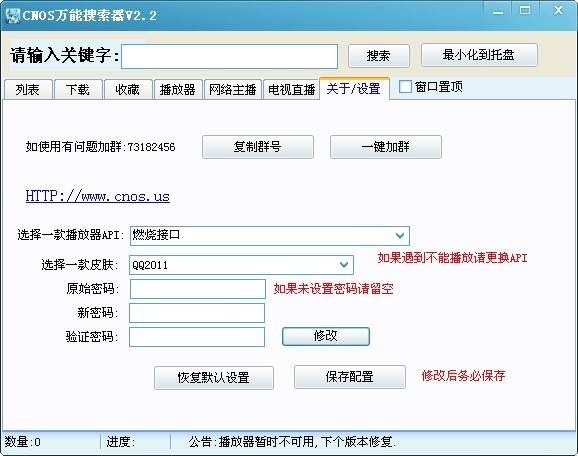Focus the keyword search input field

229,56
